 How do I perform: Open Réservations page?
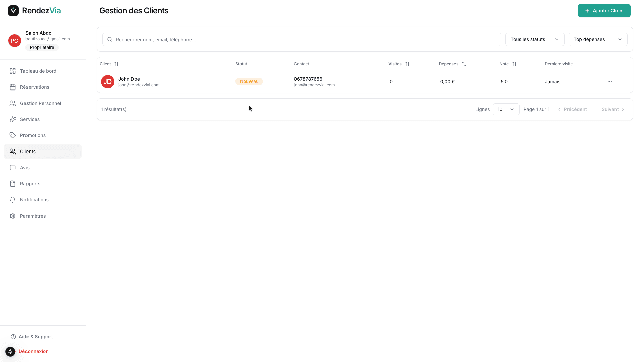point(43,87)
